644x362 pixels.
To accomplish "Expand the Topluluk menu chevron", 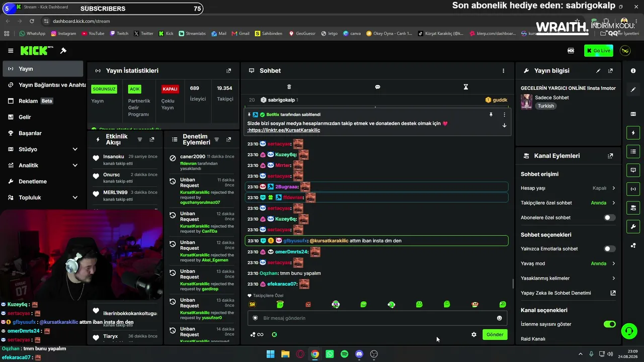I will 75,198.
